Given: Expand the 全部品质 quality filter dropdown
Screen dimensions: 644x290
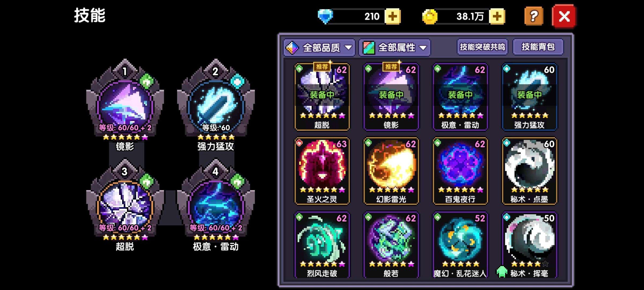Looking at the screenshot, I should [319, 48].
